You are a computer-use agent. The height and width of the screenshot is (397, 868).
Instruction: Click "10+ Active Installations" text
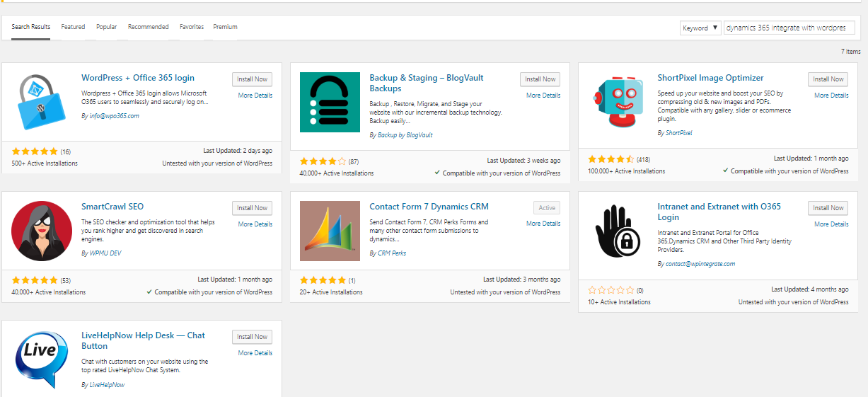(619, 302)
